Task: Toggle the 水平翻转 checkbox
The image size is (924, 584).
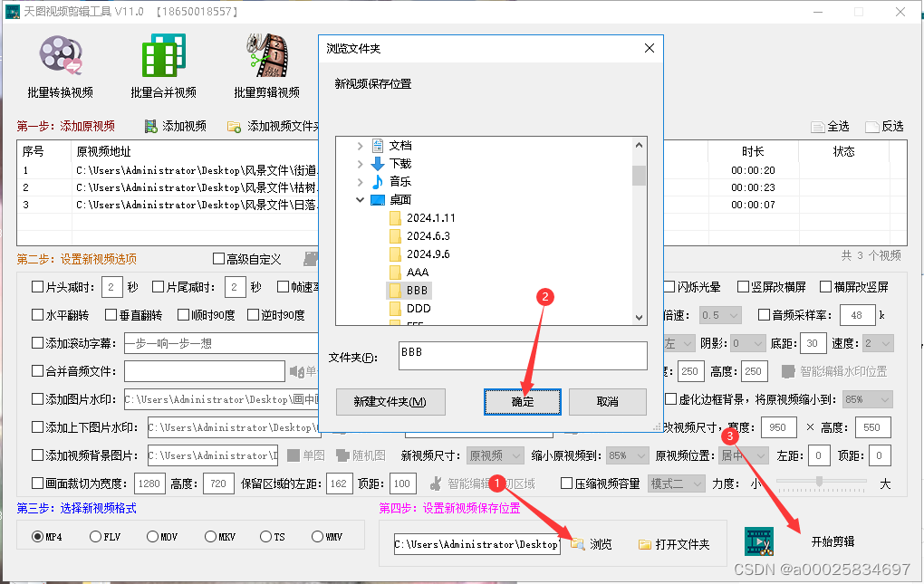Action: (x=37, y=315)
